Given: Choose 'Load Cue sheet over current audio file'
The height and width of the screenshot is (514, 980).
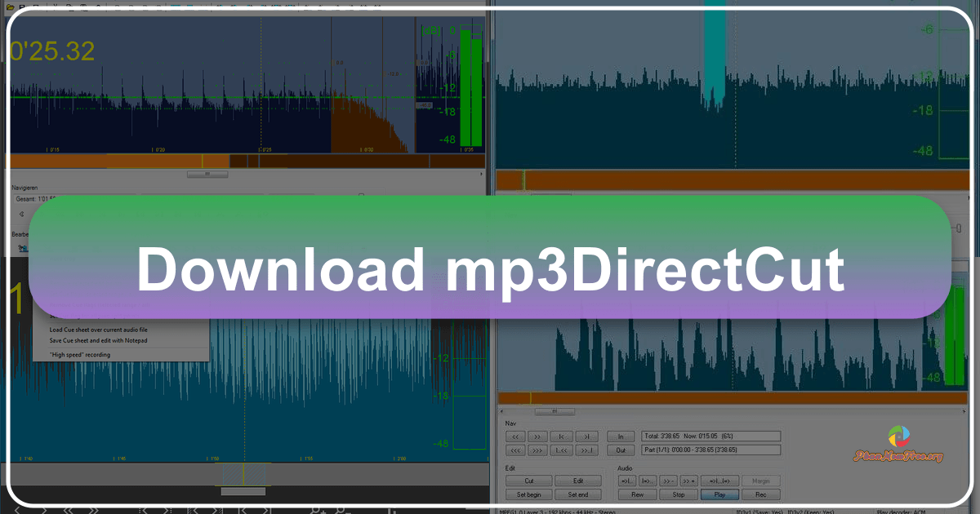Looking at the screenshot, I should tap(98, 330).
